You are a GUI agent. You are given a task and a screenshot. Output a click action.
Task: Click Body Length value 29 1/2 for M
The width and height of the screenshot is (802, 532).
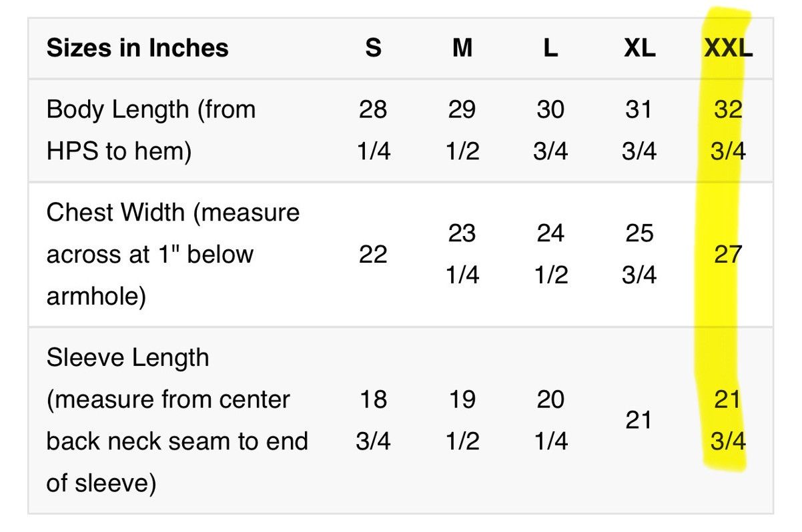(462, 130)
